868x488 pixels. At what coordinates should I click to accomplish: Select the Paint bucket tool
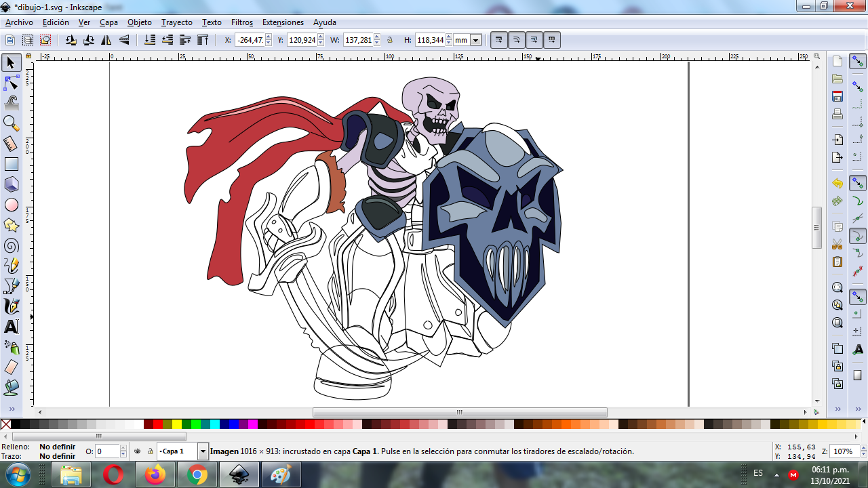(11, 388)
